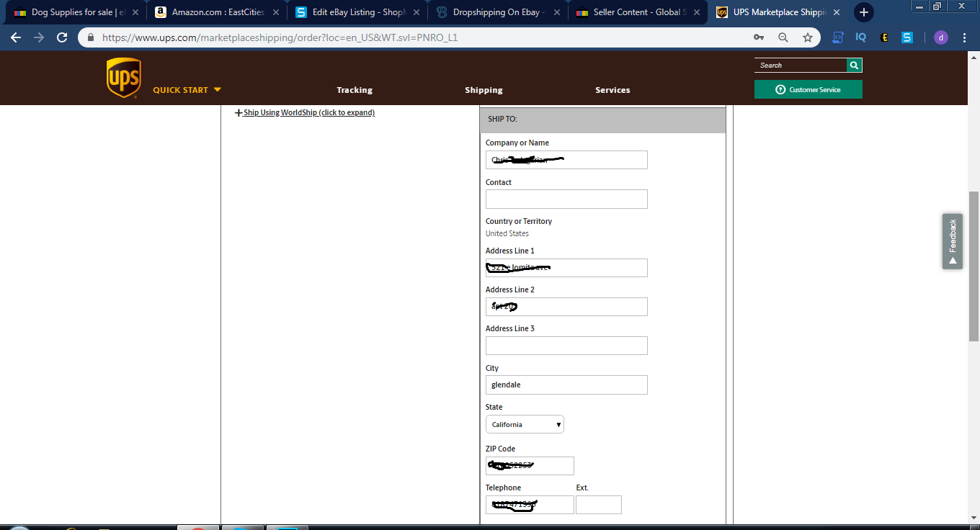Open the yellow E browser extension

[884, 37]
